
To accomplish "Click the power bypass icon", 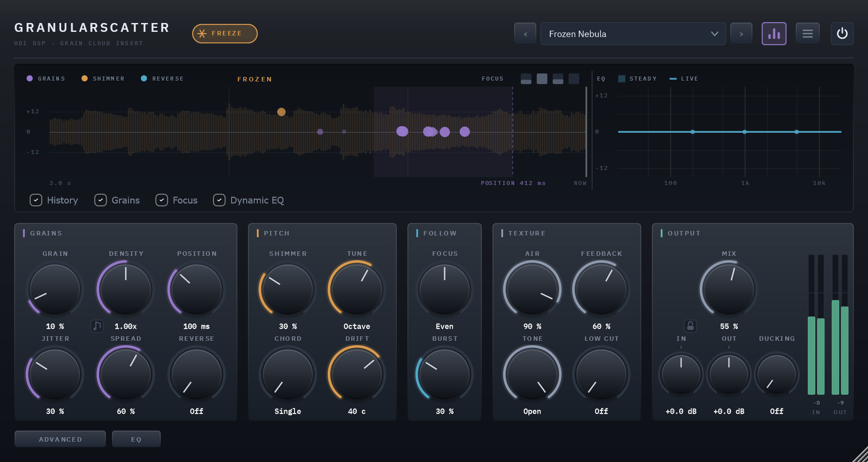I will point(842,34).
